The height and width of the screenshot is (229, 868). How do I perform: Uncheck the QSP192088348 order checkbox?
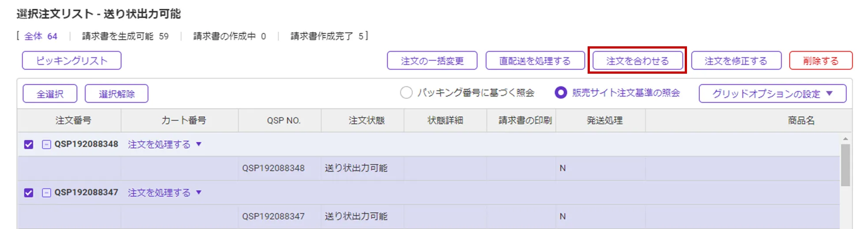pyautogui.click(x=29, y=144)
